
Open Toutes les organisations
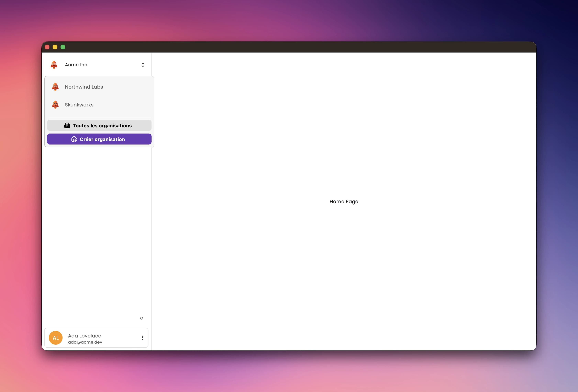[99, 125]
